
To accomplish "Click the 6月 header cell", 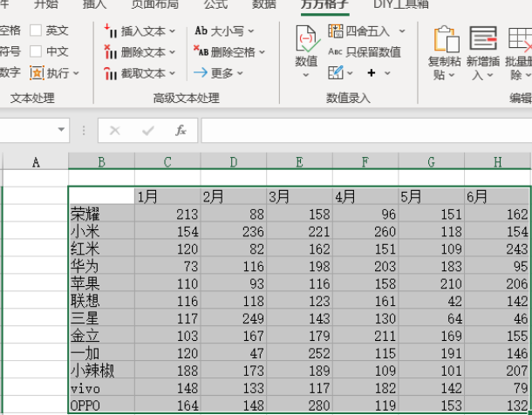I will tap(497, 196).
